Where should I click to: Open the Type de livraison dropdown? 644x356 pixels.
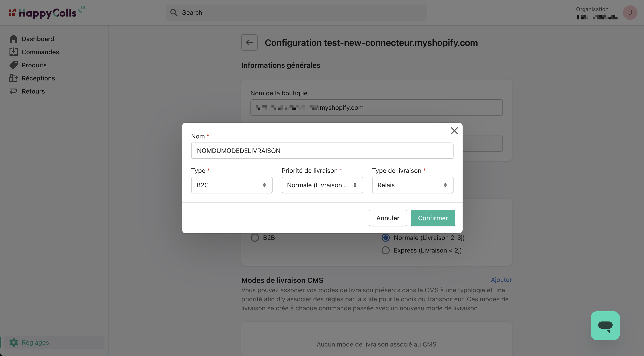(413, 185)
